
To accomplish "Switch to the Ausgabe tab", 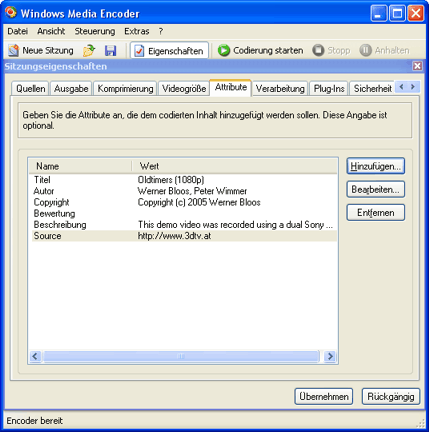I will (x=71, y=89).
